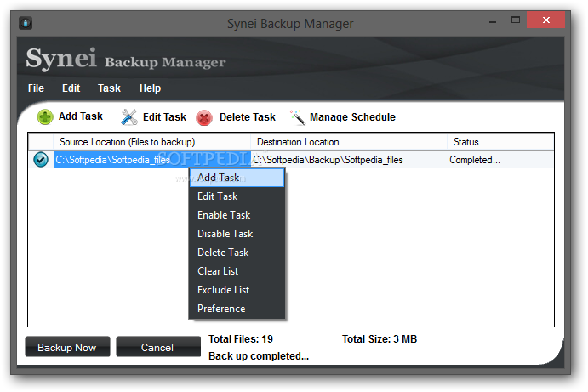
Task: Choose Delete Task in context menu
Action: (237, 253)
